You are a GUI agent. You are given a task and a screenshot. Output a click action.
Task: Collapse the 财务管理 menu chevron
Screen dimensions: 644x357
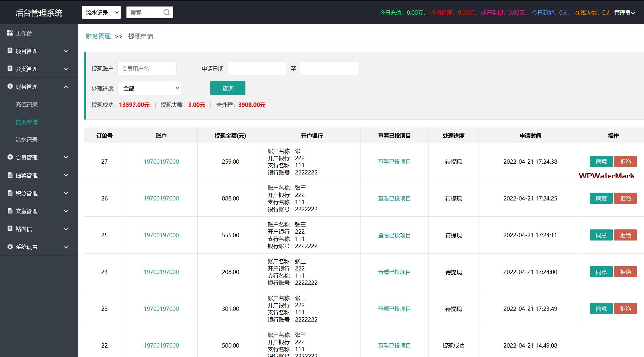66,87
